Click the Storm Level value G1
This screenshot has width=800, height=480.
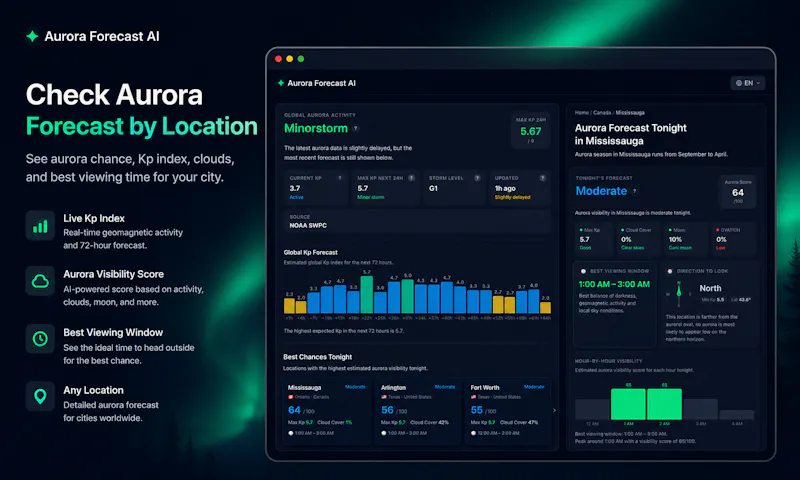[433, 188]
